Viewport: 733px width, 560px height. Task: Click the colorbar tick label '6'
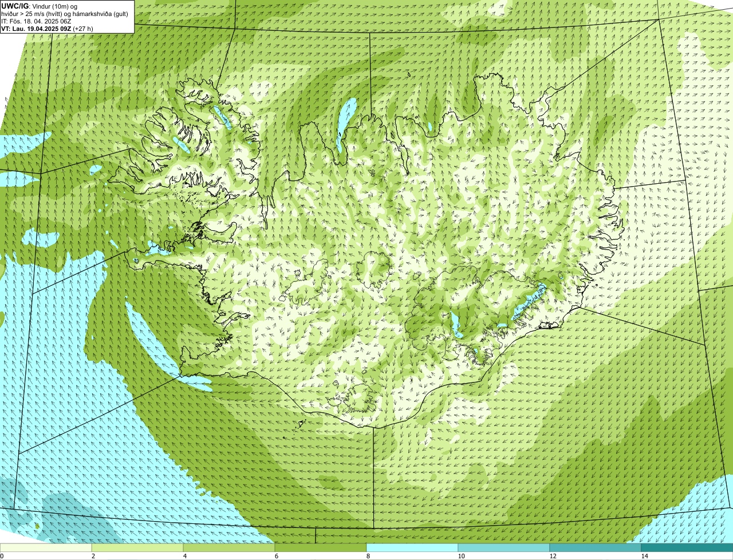tap(276, 556)
